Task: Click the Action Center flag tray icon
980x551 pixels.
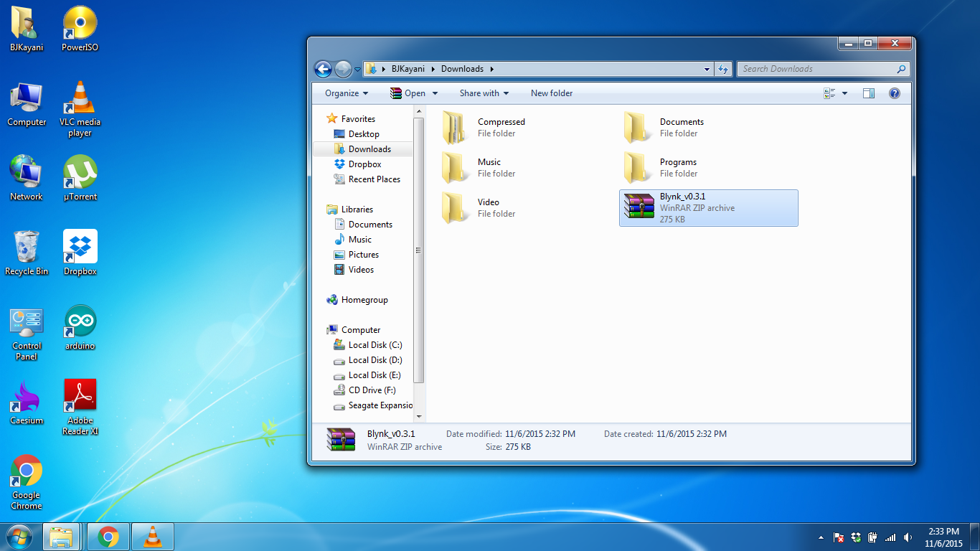Action: coord(838,537)
